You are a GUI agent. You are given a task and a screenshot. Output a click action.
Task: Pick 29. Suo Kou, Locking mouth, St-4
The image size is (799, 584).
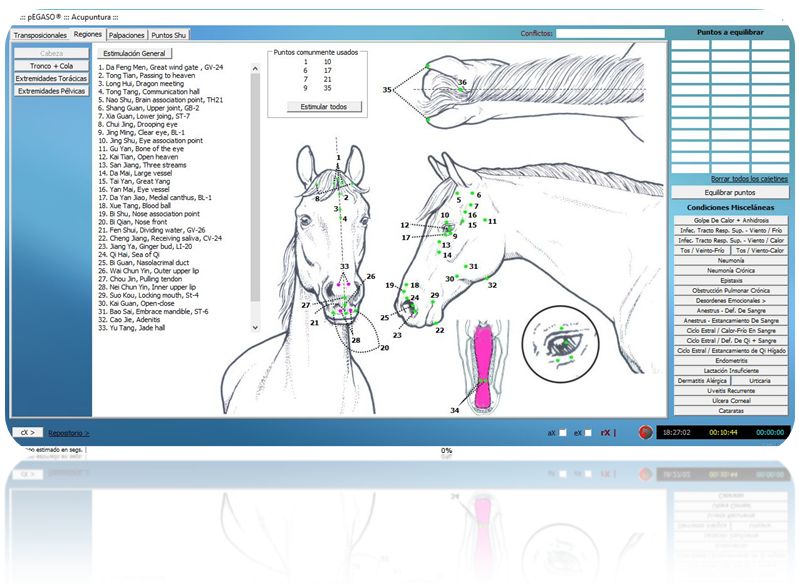coord(149,296)
